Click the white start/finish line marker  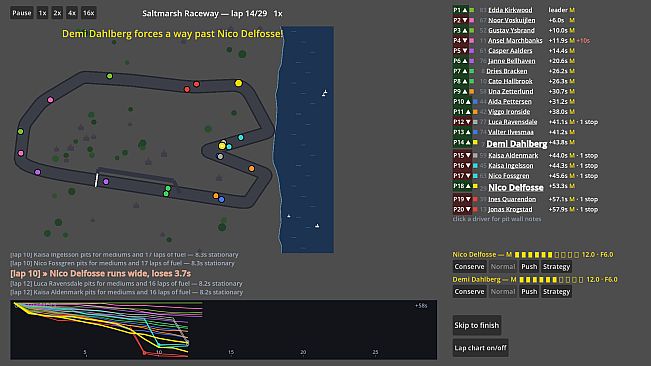pyautogui.click(x=96, y=180)
